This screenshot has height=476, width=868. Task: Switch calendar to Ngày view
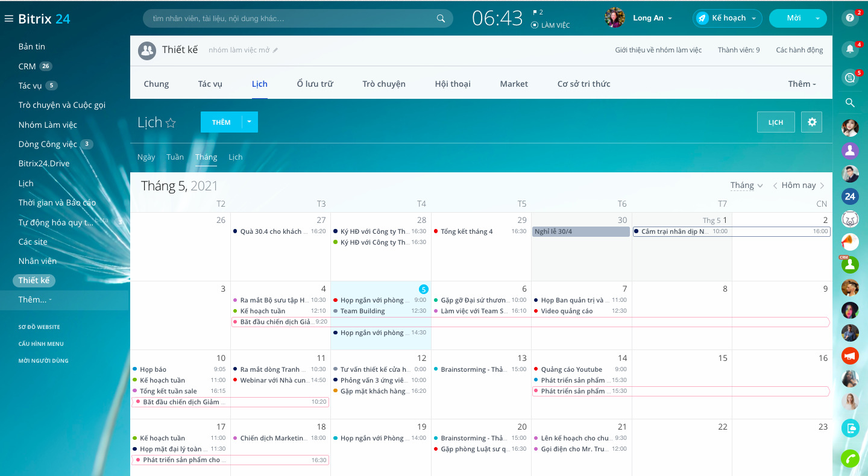[146, 157]
